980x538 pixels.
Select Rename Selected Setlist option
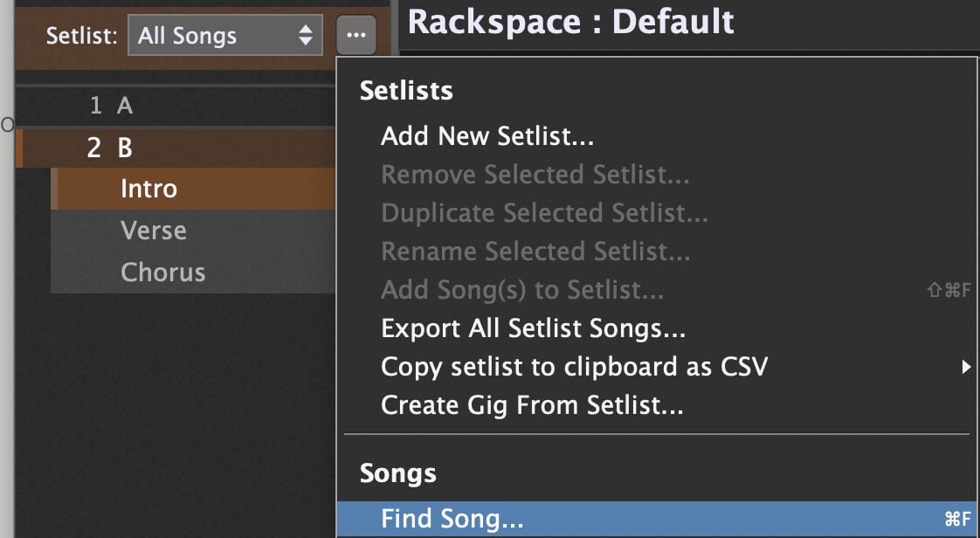click(535, 252)
